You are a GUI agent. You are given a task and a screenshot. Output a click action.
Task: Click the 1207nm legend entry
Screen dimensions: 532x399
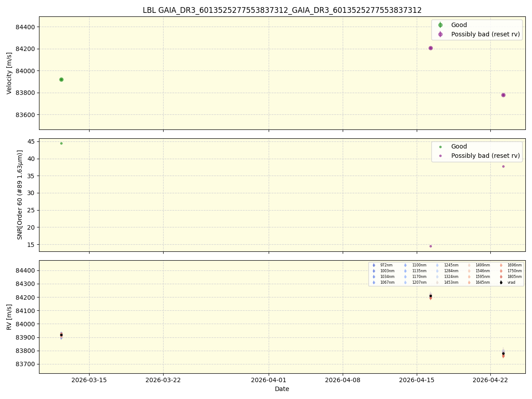415,282
